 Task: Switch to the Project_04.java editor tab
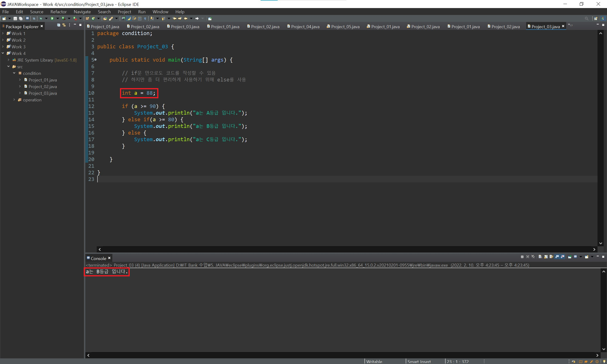305,27
